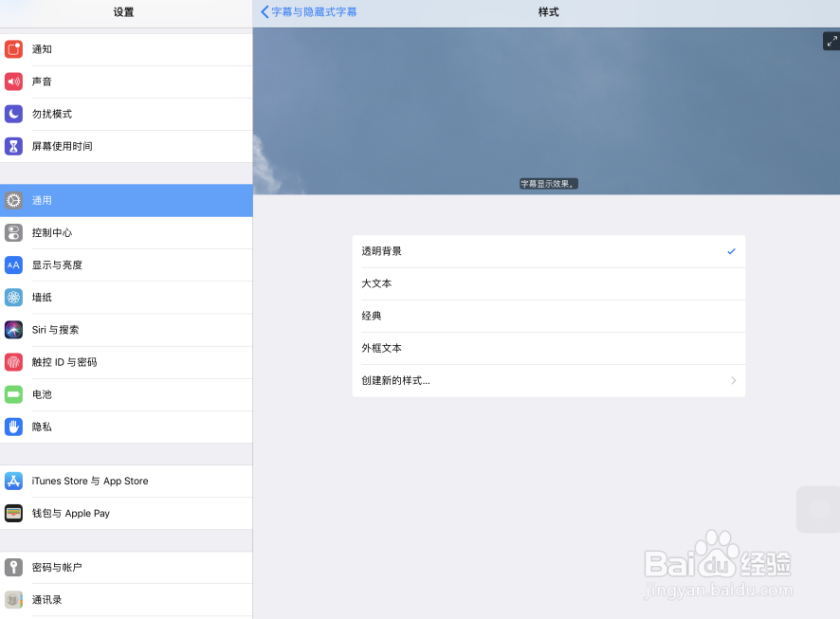Expand the subtitle preview to fullscreen
This screenshot has width=840, height=619.
click(x=830, y=41)
